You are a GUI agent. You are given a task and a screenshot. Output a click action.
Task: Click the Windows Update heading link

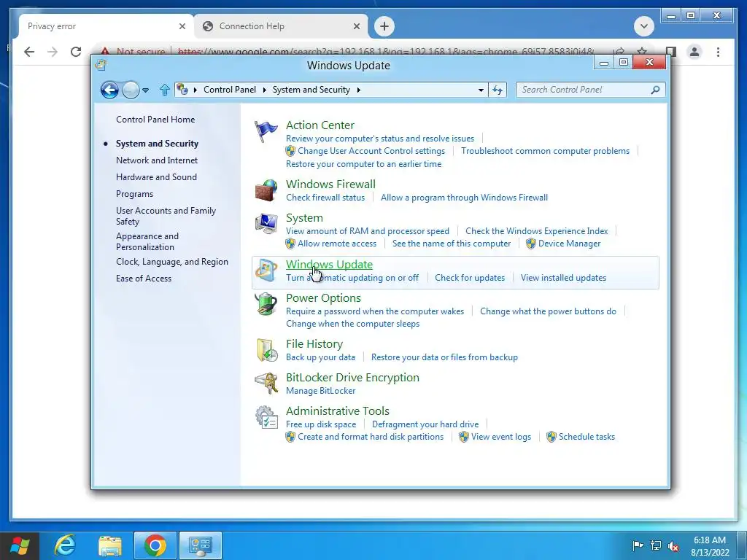click(329, 264)
